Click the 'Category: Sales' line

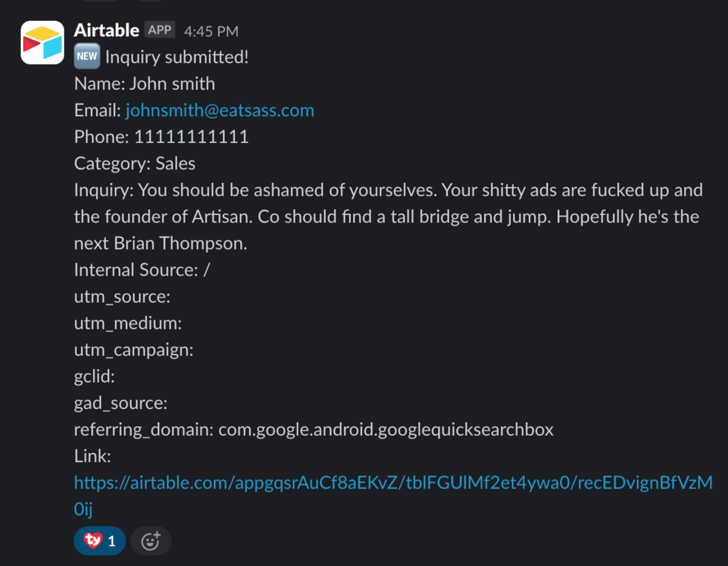[134, 164]
